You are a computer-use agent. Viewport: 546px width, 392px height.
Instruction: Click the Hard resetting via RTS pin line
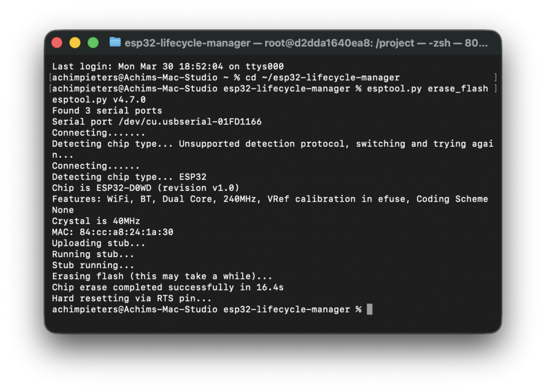[132, 299]
